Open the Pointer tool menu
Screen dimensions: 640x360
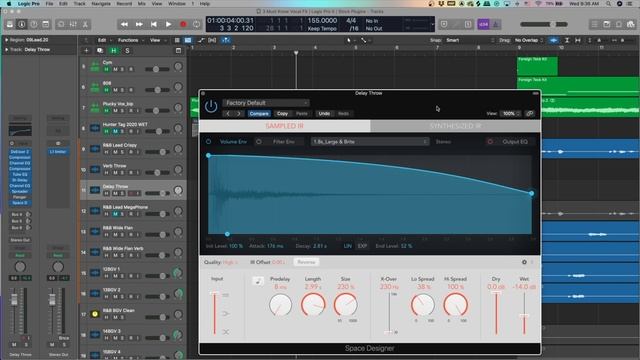(350, 40)
